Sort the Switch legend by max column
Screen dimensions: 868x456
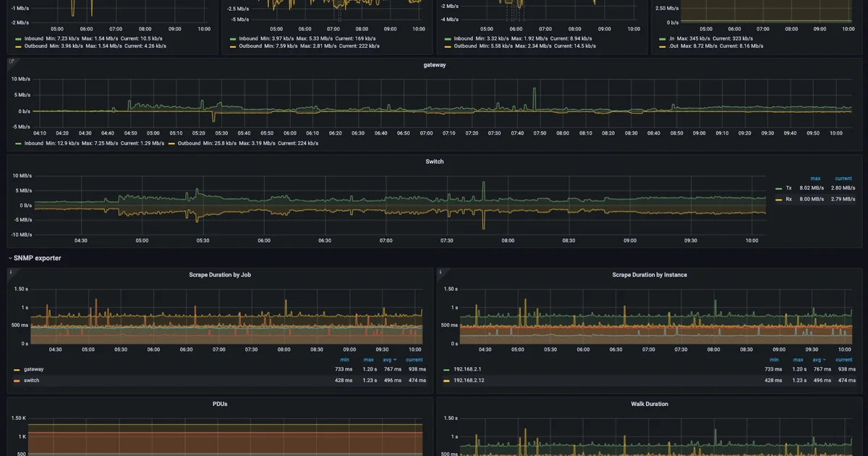tap(815, 177)
